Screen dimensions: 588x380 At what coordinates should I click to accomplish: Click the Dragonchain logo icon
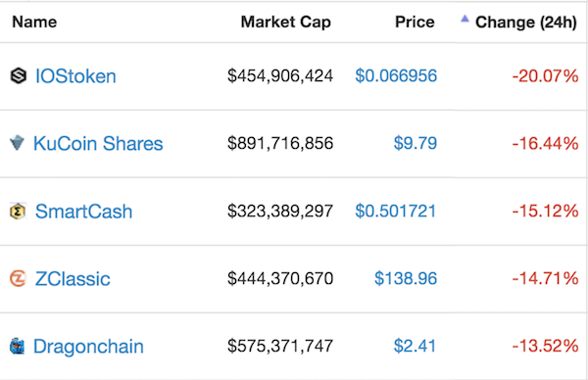(17, 346)
